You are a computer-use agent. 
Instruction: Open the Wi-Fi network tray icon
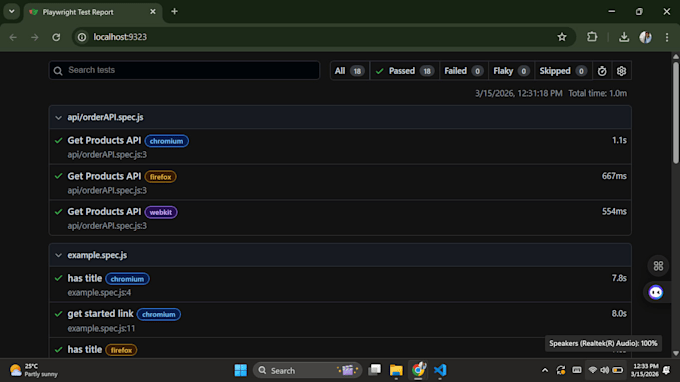click(592, 370)
